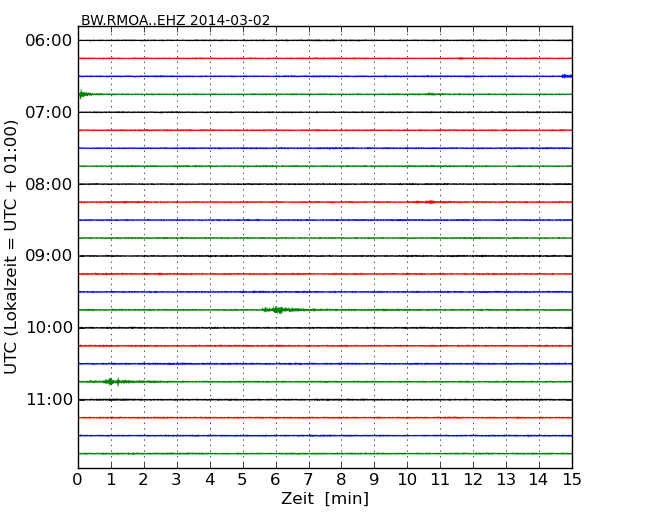Click the small red burst near minute 10.7
650x520 pixels.
pyautogui.click(x=430, y=202)
